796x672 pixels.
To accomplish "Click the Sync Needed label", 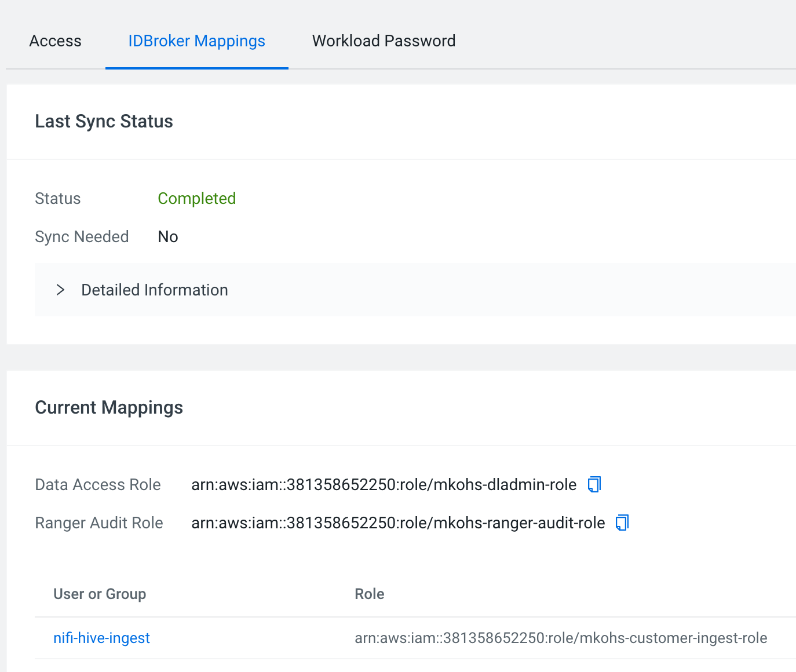I will [82, 236].
